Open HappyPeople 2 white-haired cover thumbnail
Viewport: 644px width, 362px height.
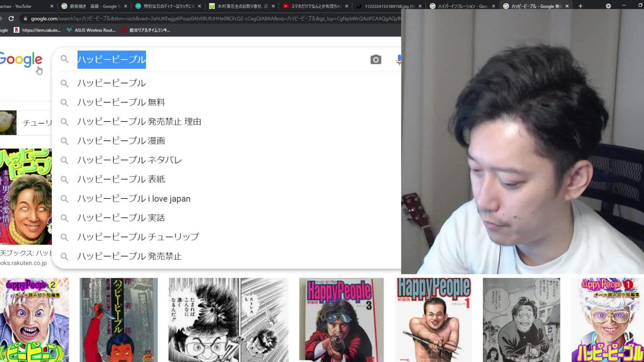coord(34,320)
